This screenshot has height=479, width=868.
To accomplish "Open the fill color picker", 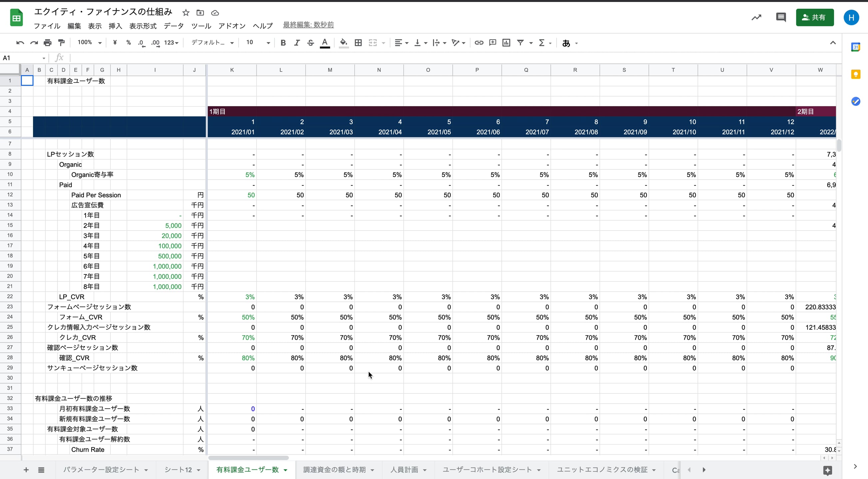I will click(343, 43).
